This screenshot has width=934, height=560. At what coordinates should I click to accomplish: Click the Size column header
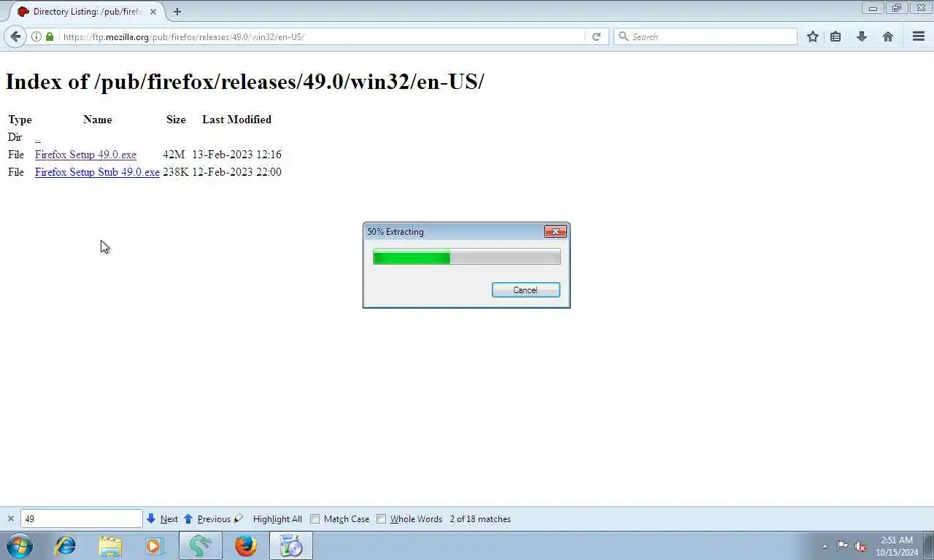176,120
